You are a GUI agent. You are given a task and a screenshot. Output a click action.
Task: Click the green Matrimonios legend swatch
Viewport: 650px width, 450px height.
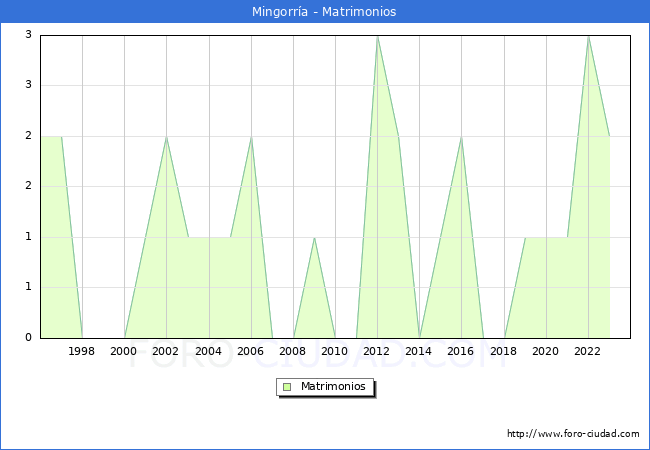[x=286, y=386]
